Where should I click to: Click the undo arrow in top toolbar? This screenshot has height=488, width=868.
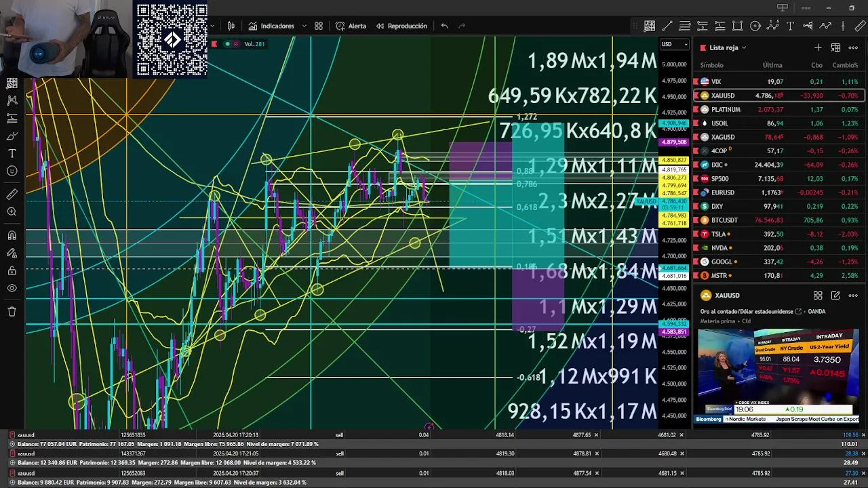(x=444, y=26)
